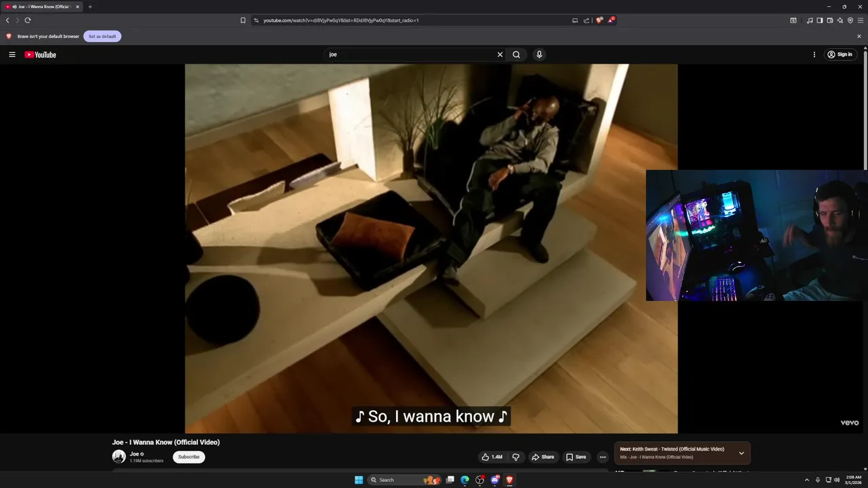Mute the tab via speaker icon
The width and height of the screenshot is (868, 488).
[x=15, y=7]
